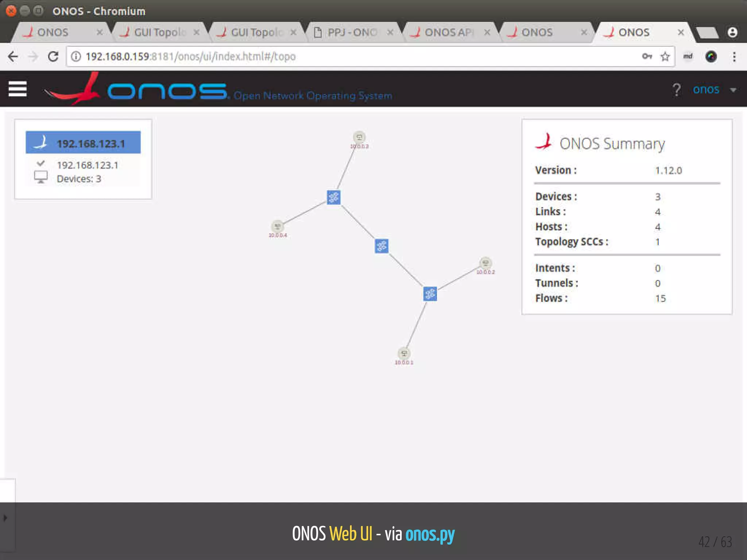747x560 pixels.
Task: Open a new browser tab
Action: click(x=707, y=33)
